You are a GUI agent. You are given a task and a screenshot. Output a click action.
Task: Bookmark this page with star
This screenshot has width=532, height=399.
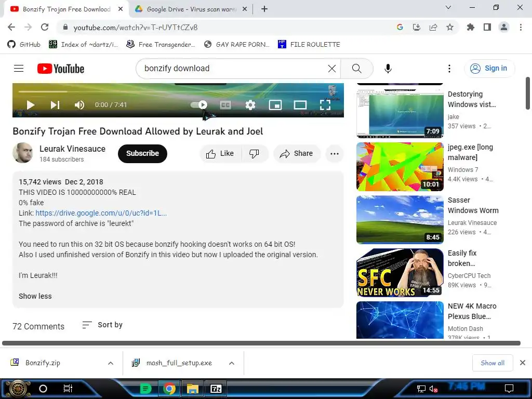[450, 27]
